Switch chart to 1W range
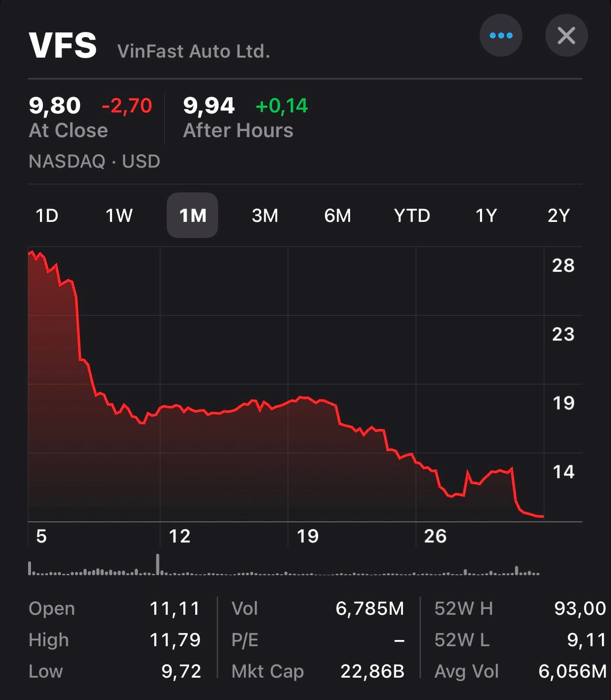The width and height of the screenshot is (611, 700). coord(119,216)
